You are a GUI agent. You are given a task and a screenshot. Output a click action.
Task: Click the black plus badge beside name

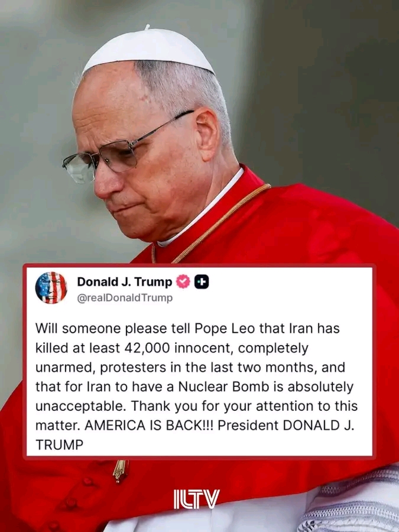(x=202, y=281)
